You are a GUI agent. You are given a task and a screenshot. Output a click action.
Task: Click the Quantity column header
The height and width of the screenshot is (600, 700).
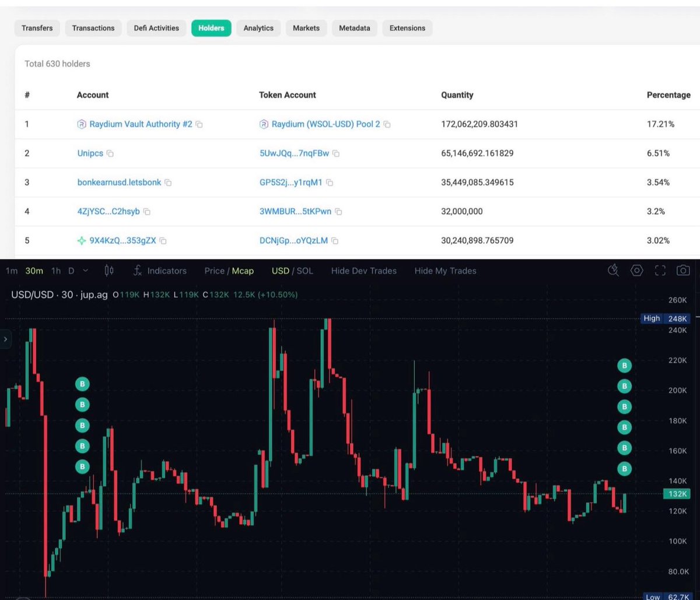pos(457,95)
